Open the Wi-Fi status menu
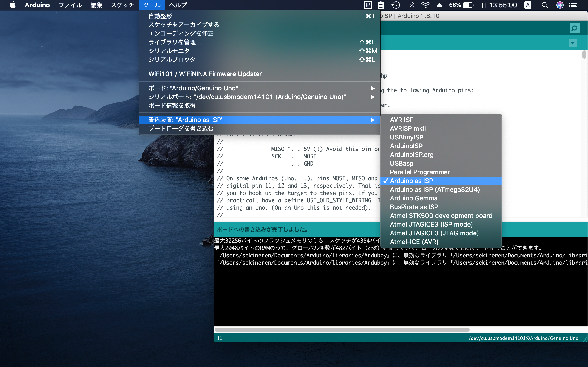This screenshot has height=367, width=588. tap(425, 5)
